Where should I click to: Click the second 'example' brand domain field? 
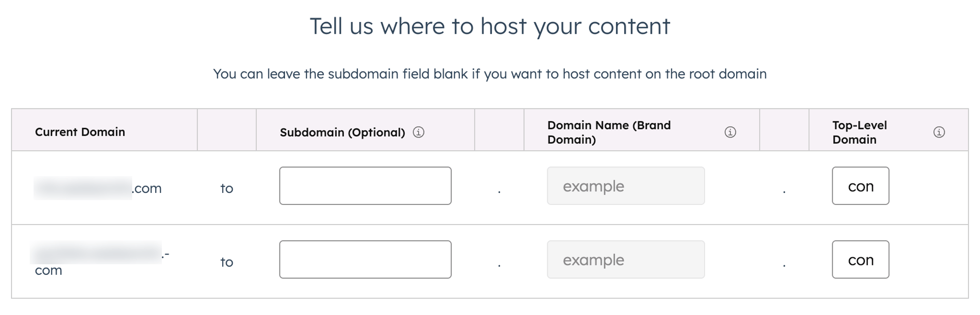pyautogui.click(x=625, y=260)
